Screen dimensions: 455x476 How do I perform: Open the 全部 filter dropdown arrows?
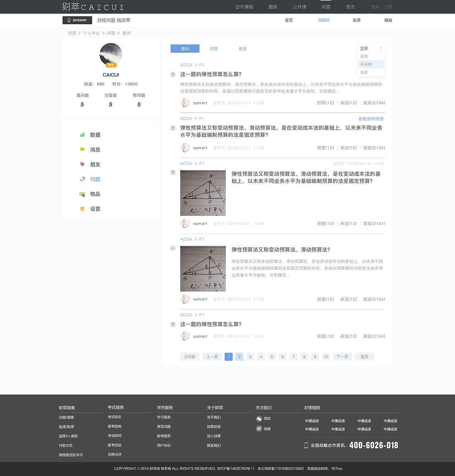[381, 48]
